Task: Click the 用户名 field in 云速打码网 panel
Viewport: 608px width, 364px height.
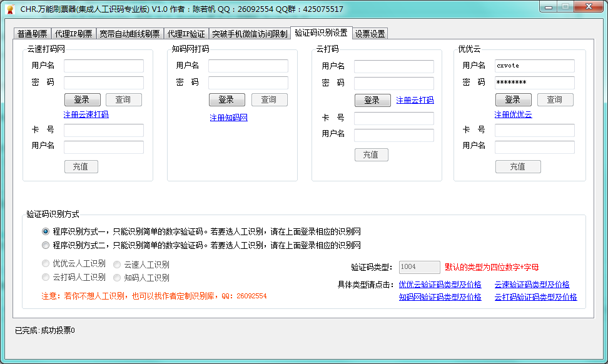Action: (103, 66)
